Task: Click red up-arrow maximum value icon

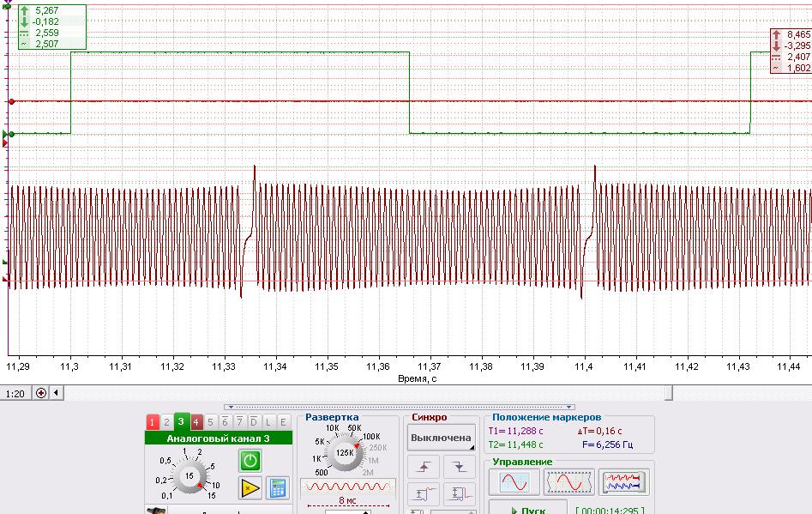Action: pyautogui.click(x=776, y=34)
